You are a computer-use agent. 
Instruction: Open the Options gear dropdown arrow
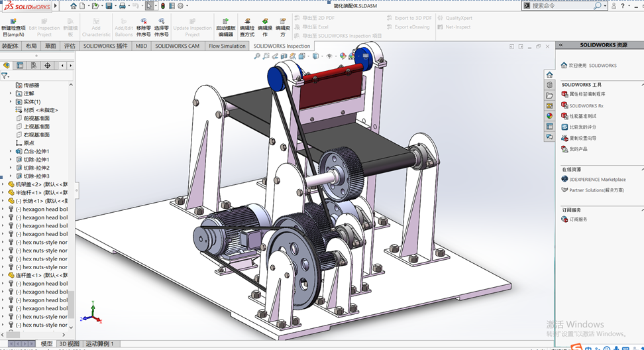[x=188, y=6]
